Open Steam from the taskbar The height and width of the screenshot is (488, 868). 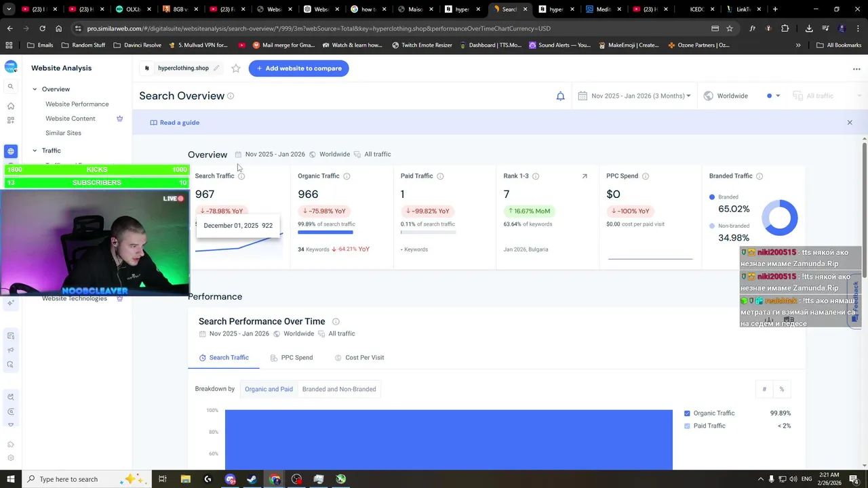pyautogui.click(x=252, y=479)
